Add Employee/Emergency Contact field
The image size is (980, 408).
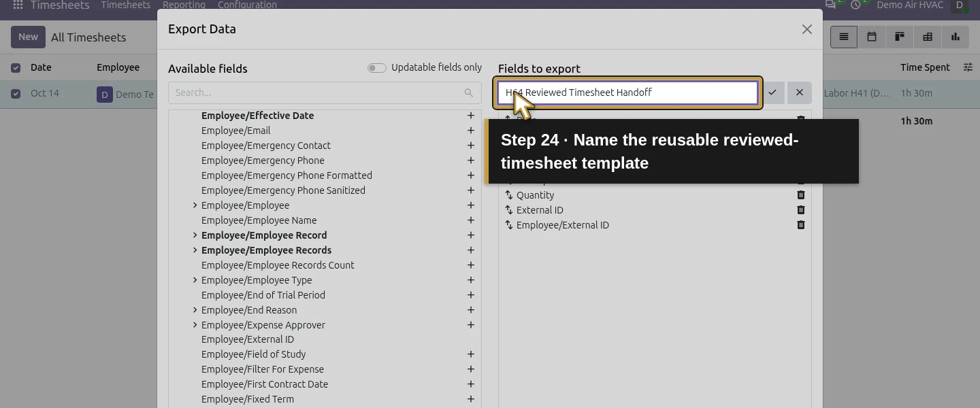pyautogui.click(x=470, y=146)
